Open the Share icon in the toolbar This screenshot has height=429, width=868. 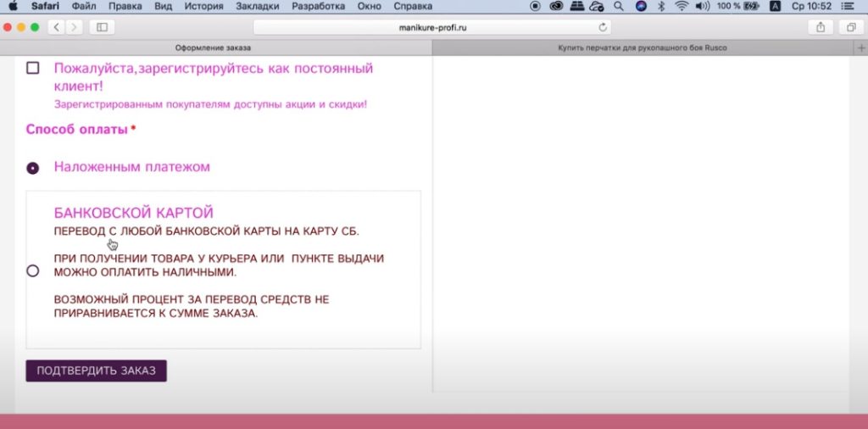pos(821,27)
